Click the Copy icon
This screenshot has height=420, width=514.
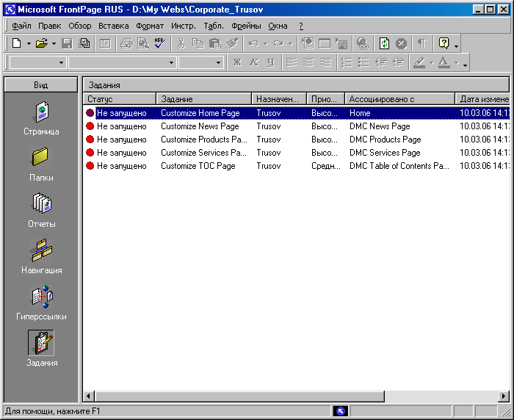pos(198,43)
